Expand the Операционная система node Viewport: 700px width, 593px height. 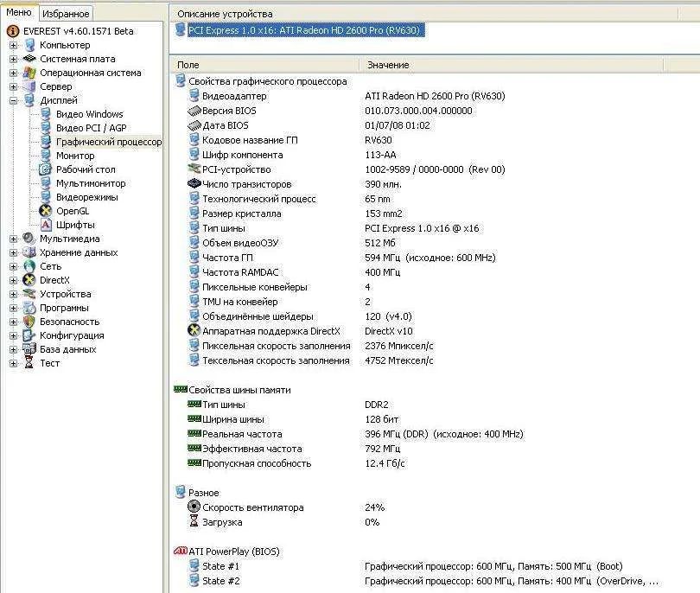point(13,73)
